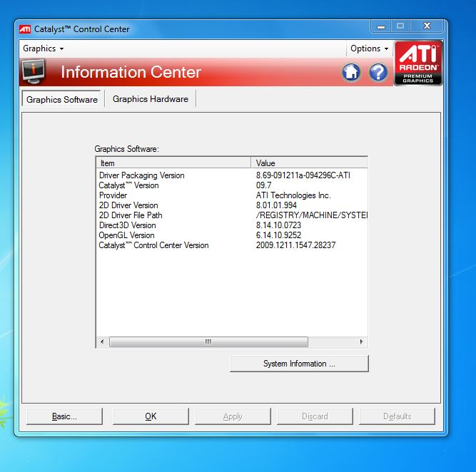Screen dimensions: 476x472
Task: Click the Apply button
Action: (x=233, y=416)
